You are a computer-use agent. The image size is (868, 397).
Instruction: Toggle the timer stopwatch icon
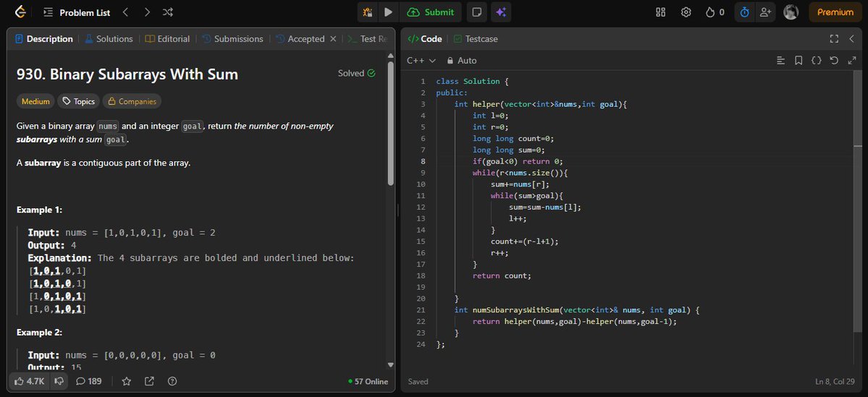coord(744,12)
